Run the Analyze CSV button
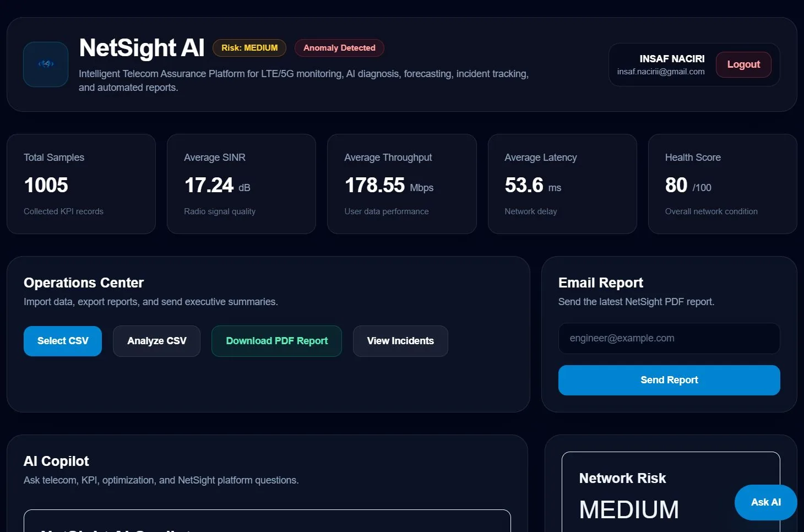Screen dimensions: 804x532 click(x=157, y=341)
